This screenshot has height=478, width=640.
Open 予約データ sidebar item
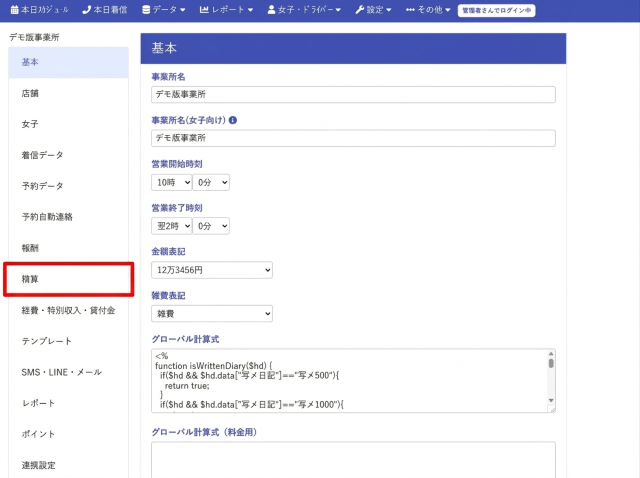68,186
